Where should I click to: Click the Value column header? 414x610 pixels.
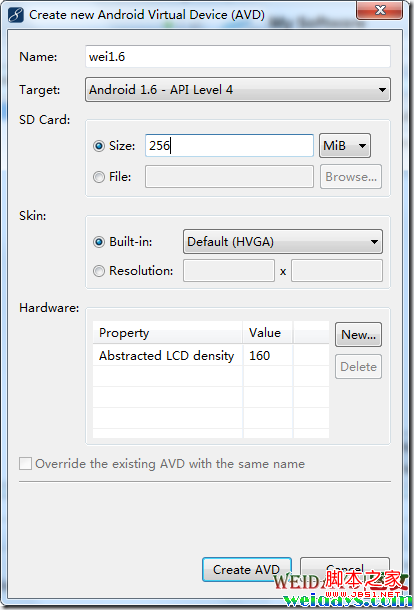tap(268, 333)
